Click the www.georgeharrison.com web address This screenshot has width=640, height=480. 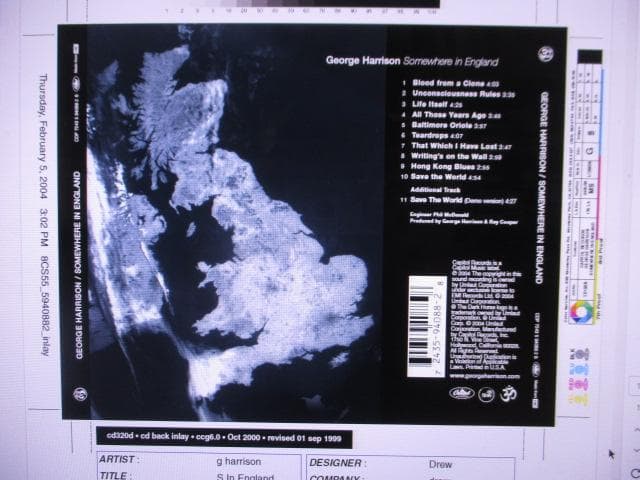pos(485,376)
